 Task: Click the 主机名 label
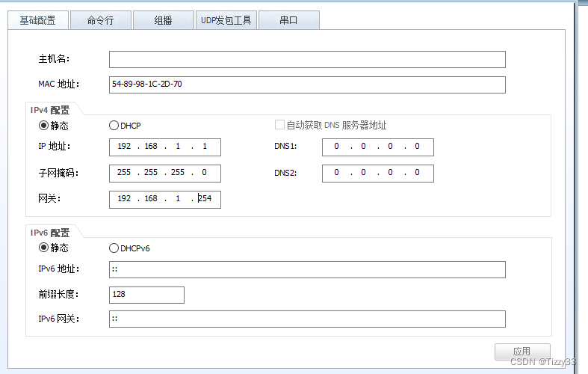[x=54, y=59]
